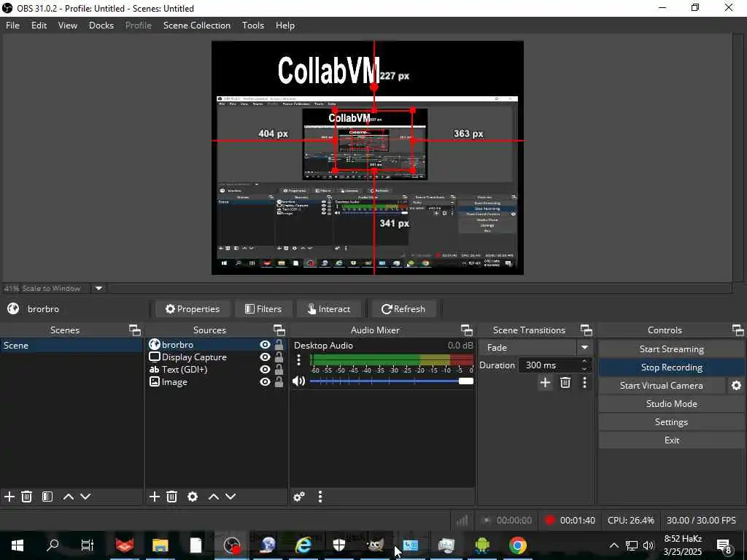Toggle lock on Image source
Image resolution: width=747 pixels, height=560 pixels.
point(279,381)
